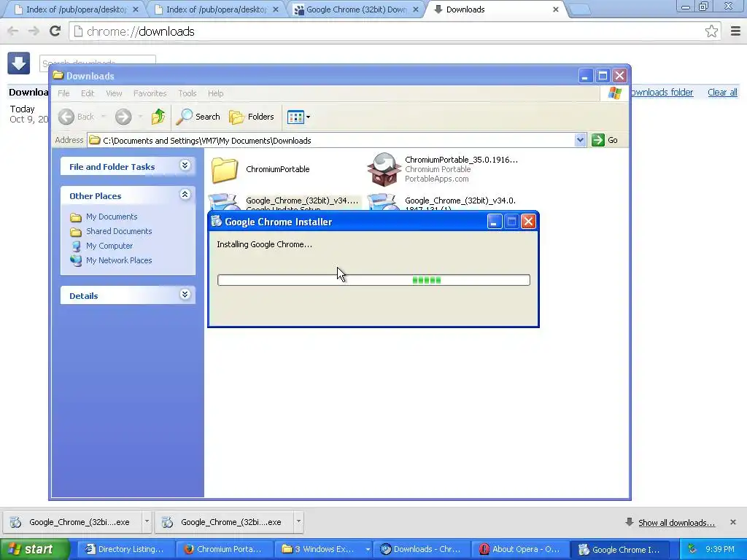Open the File menu in Explorer
This screenshot has height=560, width=747.
(x=64, y=93)
